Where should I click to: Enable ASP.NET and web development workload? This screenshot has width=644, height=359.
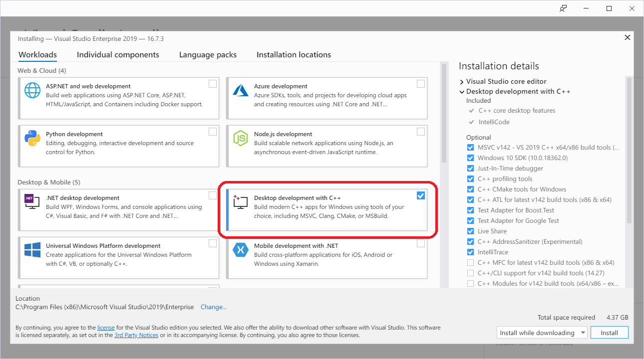coord(213,84)
